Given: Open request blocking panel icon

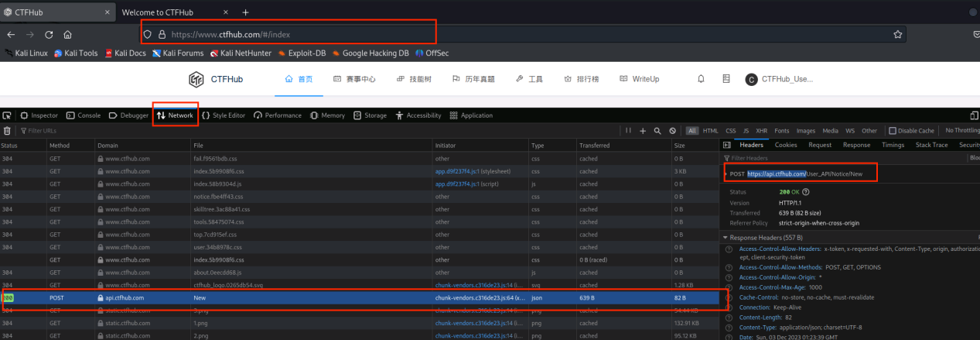Looking at the screenshot, I should [672, 131].
